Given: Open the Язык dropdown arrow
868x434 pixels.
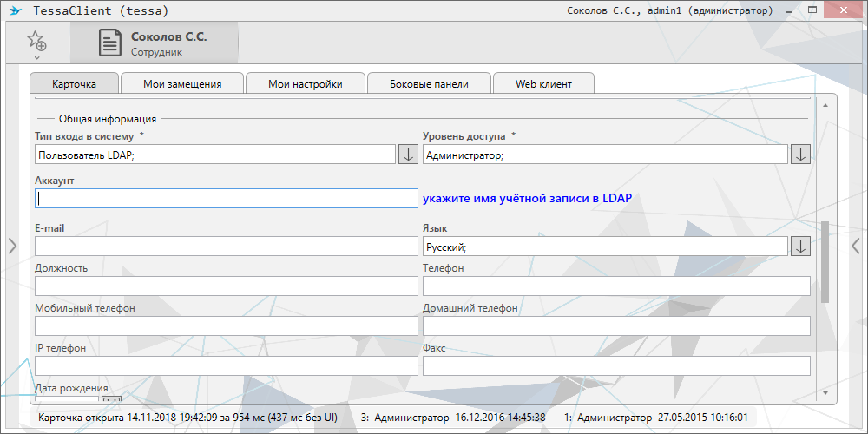Looking at the screenshot, I should 800,247.
